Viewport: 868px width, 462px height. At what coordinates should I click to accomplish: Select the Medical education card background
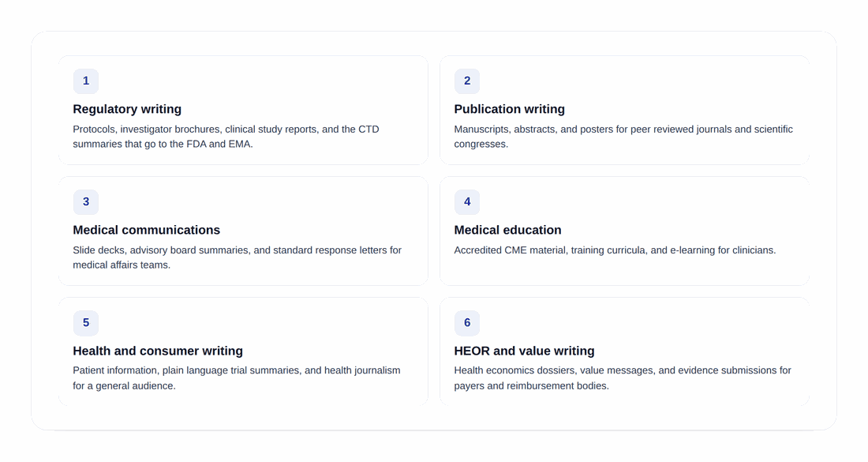624,231
